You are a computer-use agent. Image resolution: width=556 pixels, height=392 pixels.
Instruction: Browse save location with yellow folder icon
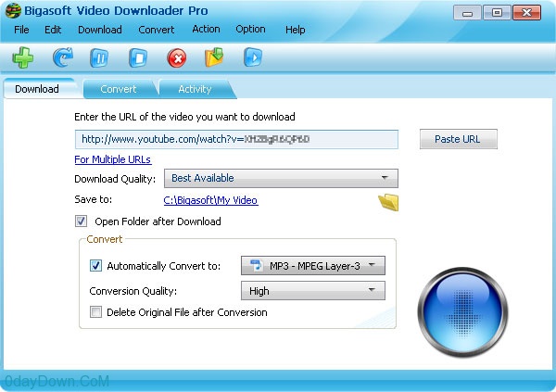pyautogui.click(x=388, y=203)
